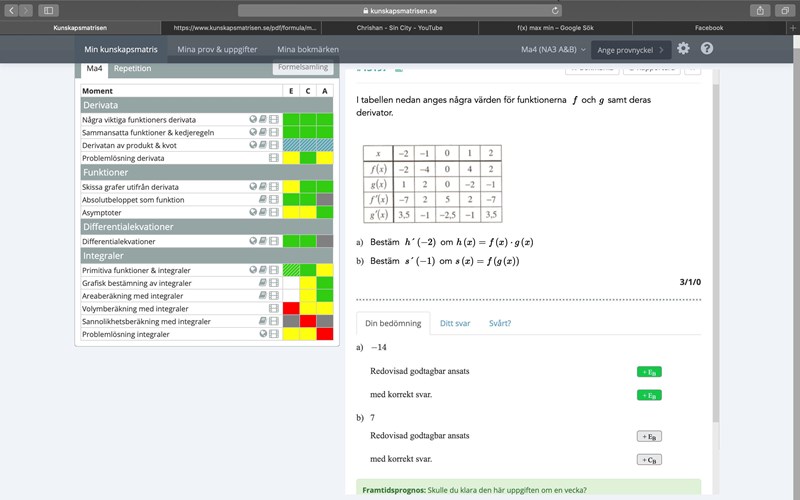Click the Formelsamling button
The width and height of the screenshot is (800, 500).
pyautogui.click(x=303, y=68)
